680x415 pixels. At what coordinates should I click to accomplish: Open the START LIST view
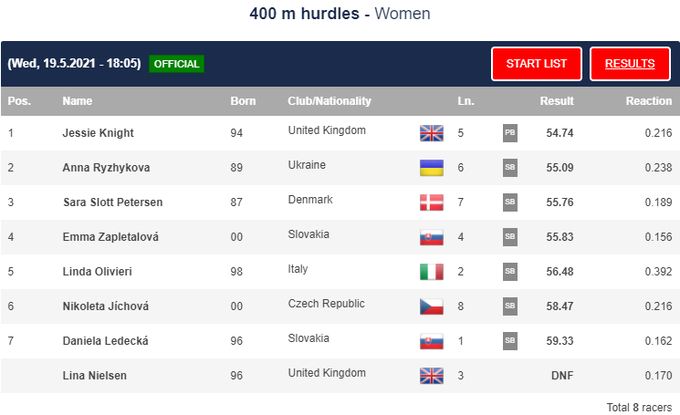tap(536, 64)
